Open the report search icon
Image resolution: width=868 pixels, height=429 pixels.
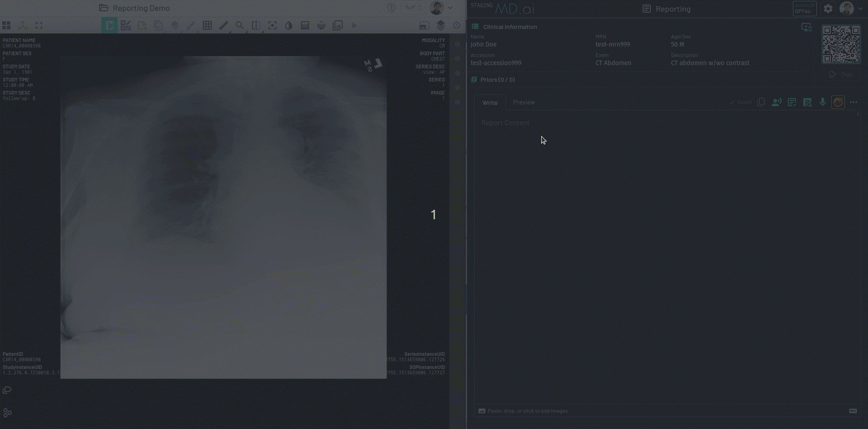807,103
